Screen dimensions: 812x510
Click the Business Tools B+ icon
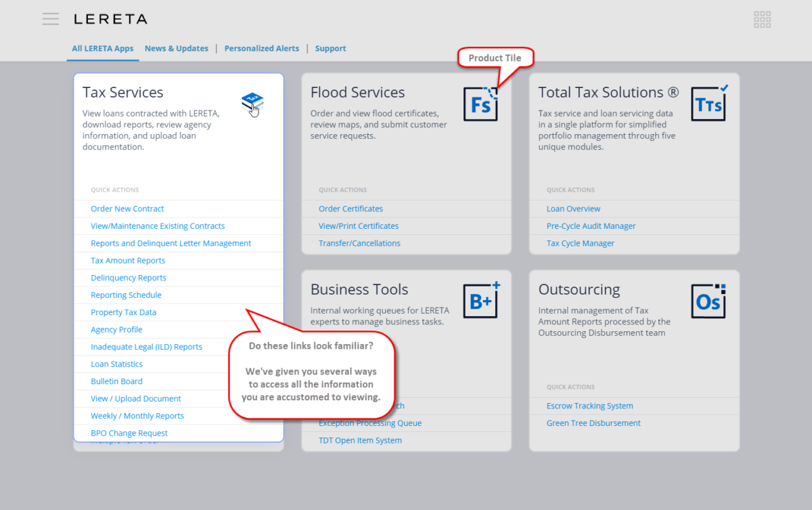[x=480, y=301]
